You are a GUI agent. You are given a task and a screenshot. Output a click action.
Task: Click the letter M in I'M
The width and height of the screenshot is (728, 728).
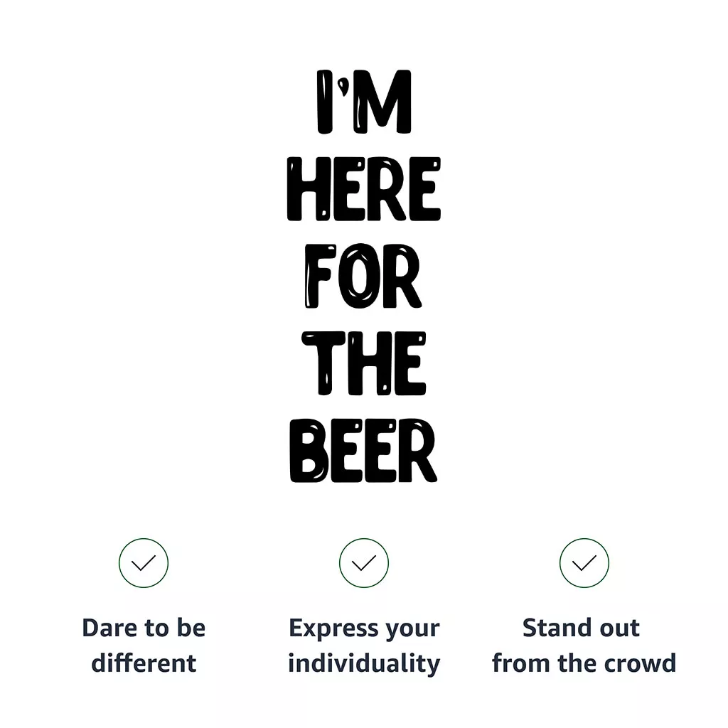point(384,102)
